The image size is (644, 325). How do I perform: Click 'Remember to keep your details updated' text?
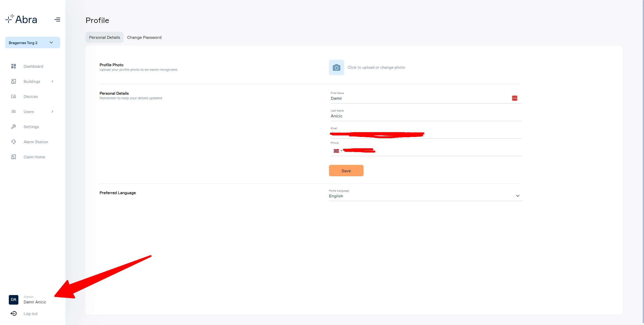(x=131, y=98)
